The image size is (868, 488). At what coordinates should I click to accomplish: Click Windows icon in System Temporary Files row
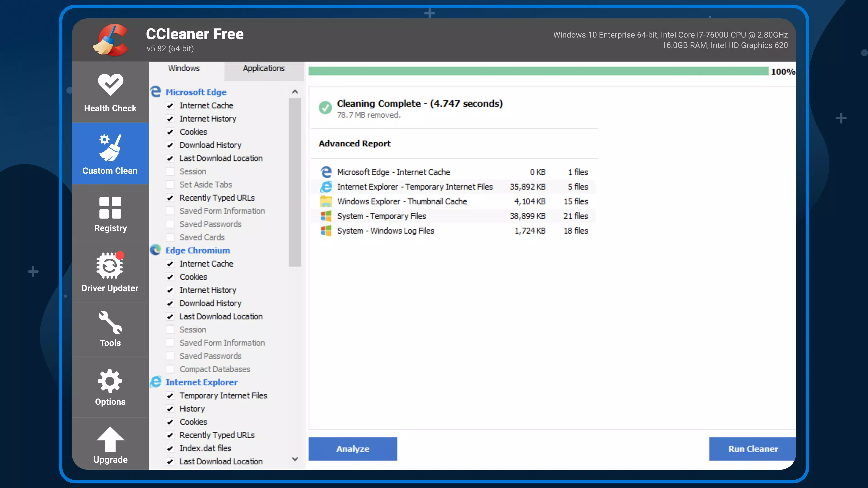click(326, 216)
